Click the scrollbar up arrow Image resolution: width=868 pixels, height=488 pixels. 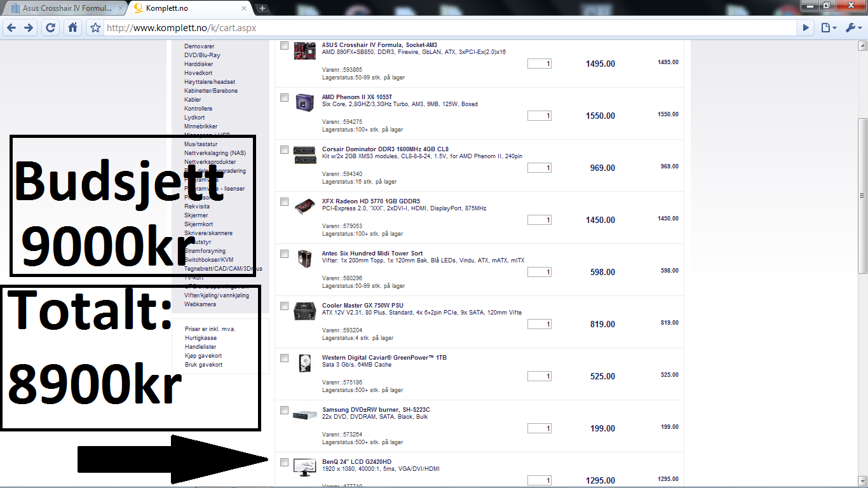tap(862, 46)
